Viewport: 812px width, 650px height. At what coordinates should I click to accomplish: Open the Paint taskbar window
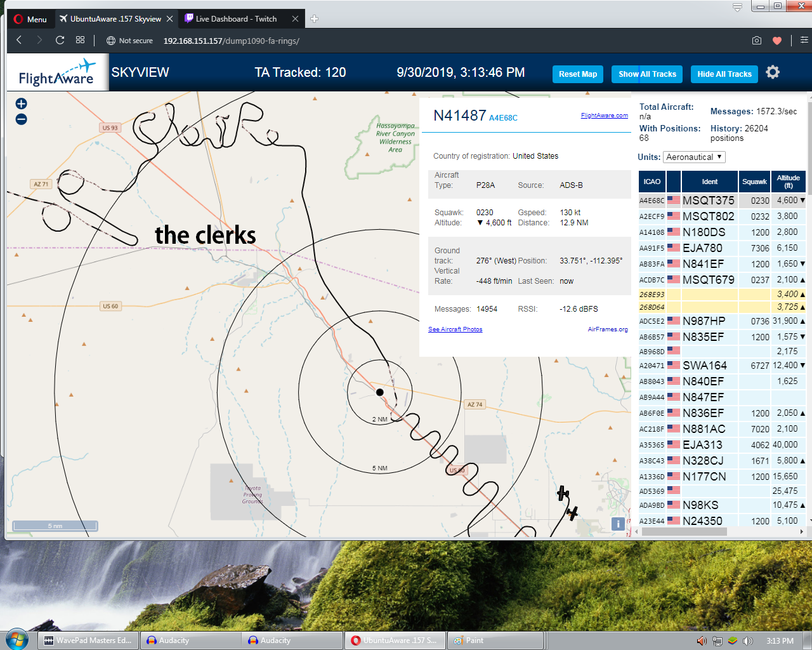(x=495, y=640)
